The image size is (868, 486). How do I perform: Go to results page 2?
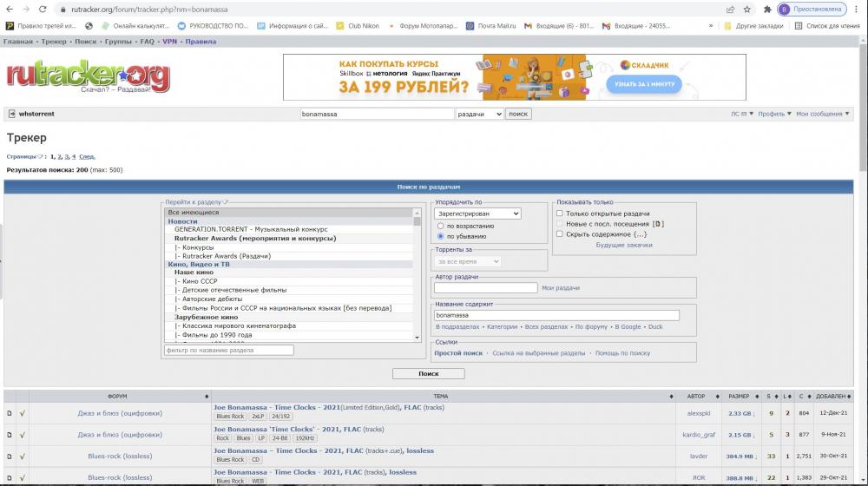pos(60,157)
